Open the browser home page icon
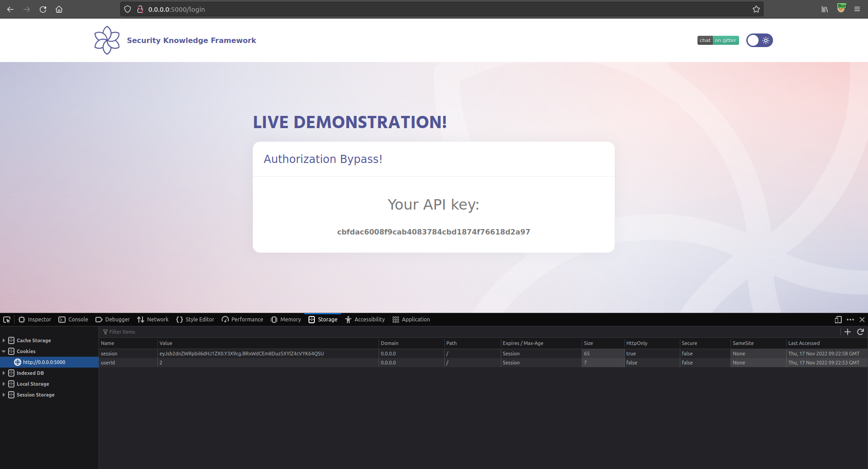The height and width of the screenshot is (469, 868). [59, 9]
